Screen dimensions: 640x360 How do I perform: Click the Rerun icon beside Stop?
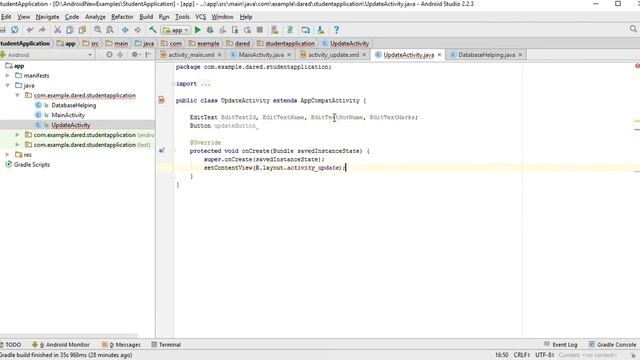point(247,30)
